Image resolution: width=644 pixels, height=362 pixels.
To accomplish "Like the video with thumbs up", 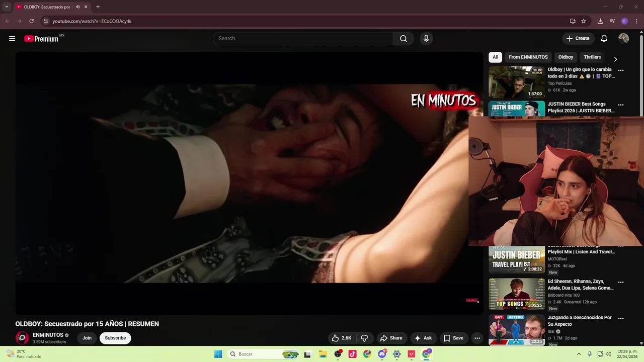I will pyautogui.click(x=342, y=338).
